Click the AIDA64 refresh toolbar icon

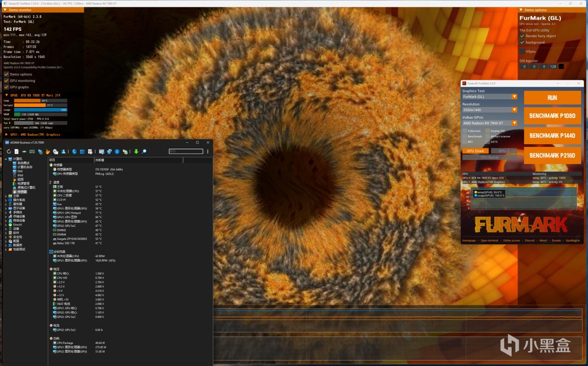tap(9, 152)
